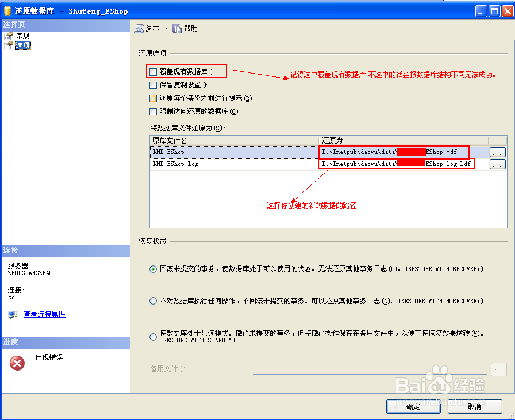Click the error icon in 进度 panel
Screen dimensions: 515x420
(16, 363)
